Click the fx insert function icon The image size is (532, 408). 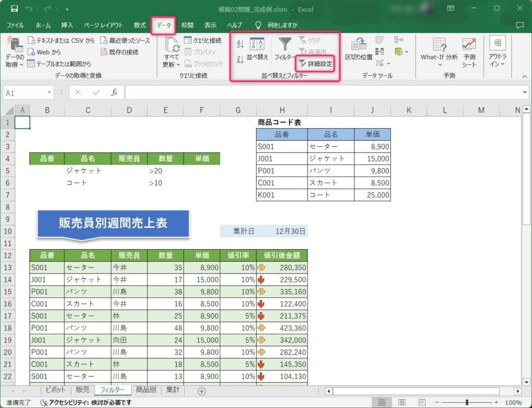[x=114, y=92]
